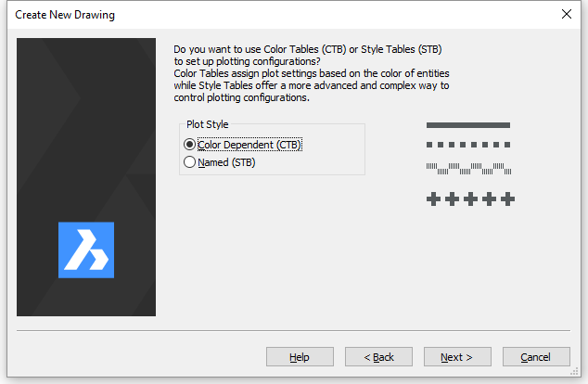The height and width of the screenshot is (384, 588).
Task: Cancel the Create New Drawing wizard
Action: 536,357
